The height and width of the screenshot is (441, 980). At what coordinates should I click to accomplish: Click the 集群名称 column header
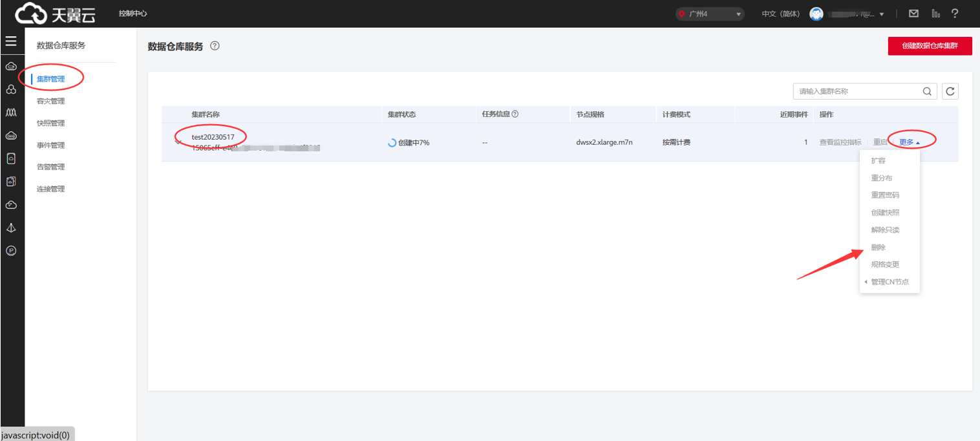[206, 114]
